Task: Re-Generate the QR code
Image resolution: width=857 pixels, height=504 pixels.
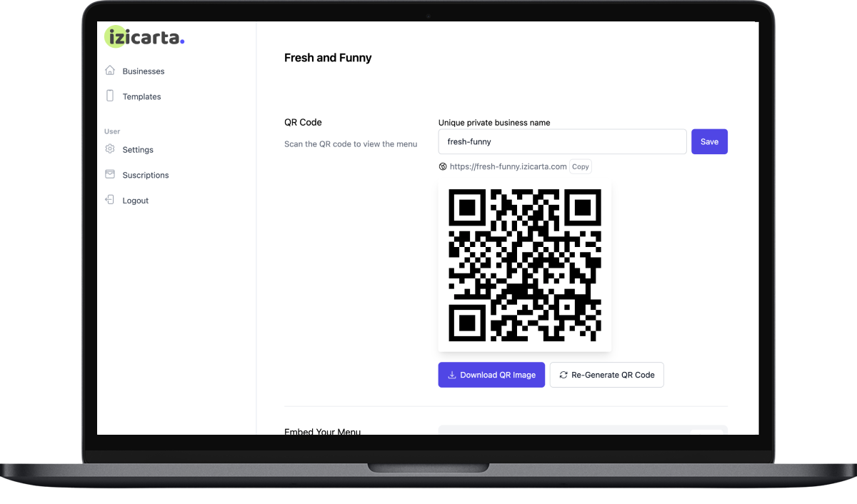Action: coord(607,375)
